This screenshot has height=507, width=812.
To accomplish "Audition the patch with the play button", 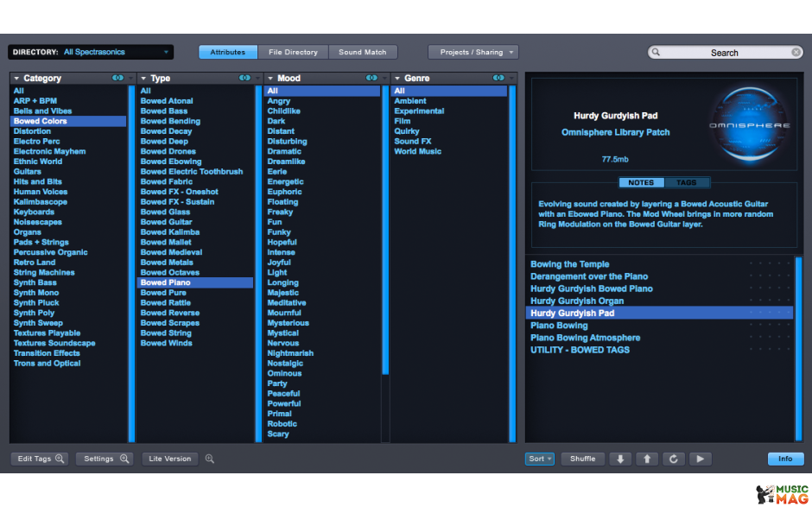I will [701, 459].
